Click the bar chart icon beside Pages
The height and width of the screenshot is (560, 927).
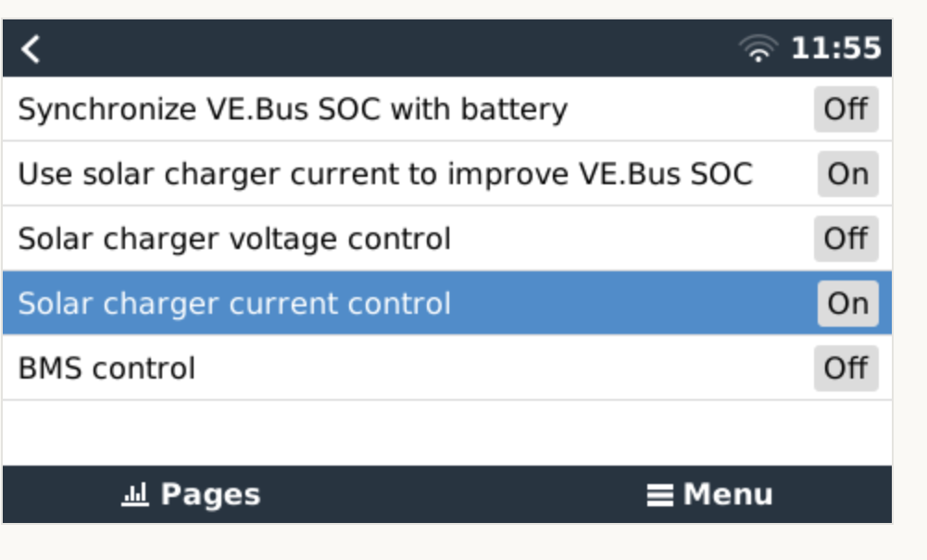coord(135,495)
